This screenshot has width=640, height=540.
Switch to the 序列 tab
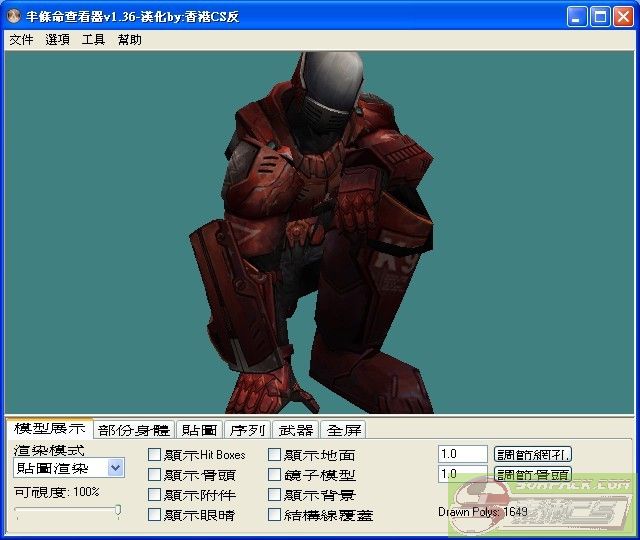247,430
